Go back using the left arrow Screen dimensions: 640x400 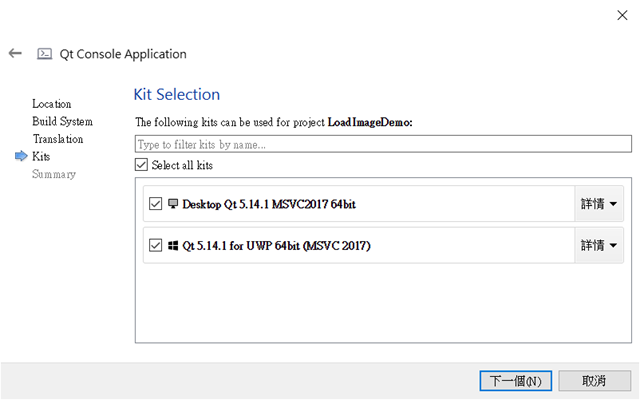coord(16,53)
